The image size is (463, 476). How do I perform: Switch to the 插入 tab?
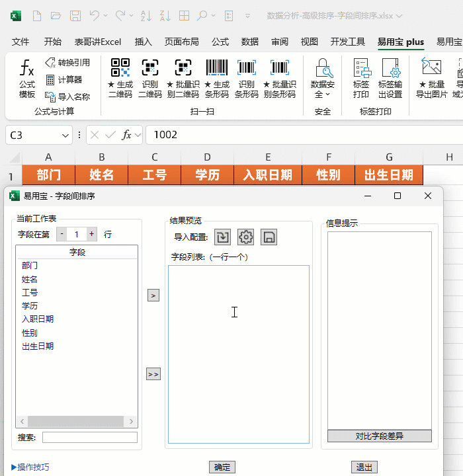coord(143,42)
